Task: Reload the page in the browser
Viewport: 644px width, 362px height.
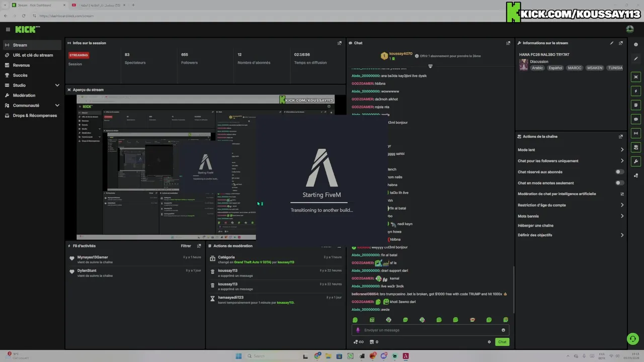Action: coord(23,16)
